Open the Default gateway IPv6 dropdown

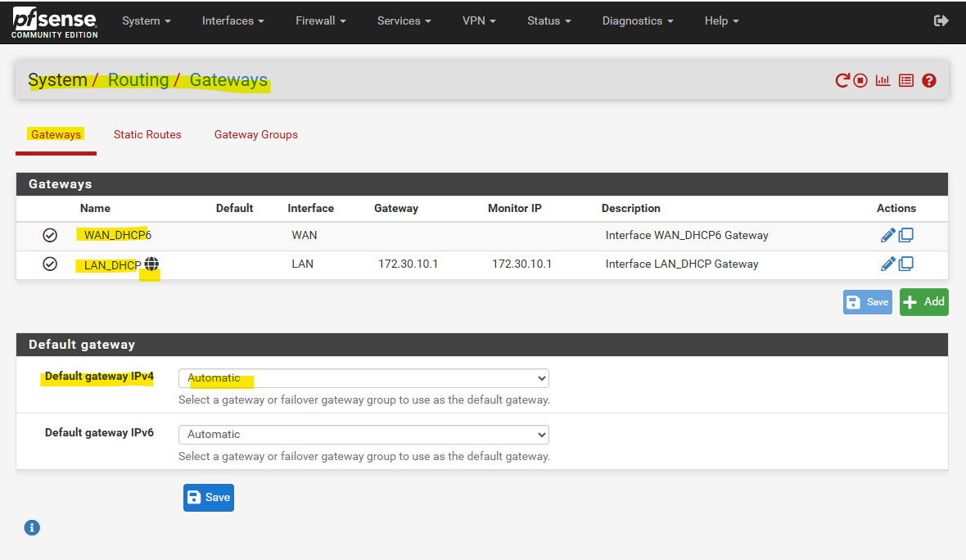click(363, 434)
